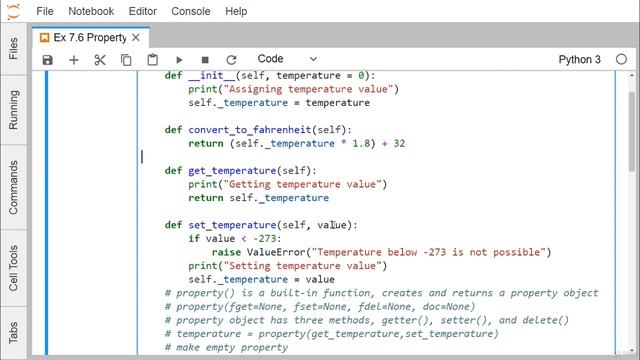Click the vertical scrollbar thumb

point(632,131)
